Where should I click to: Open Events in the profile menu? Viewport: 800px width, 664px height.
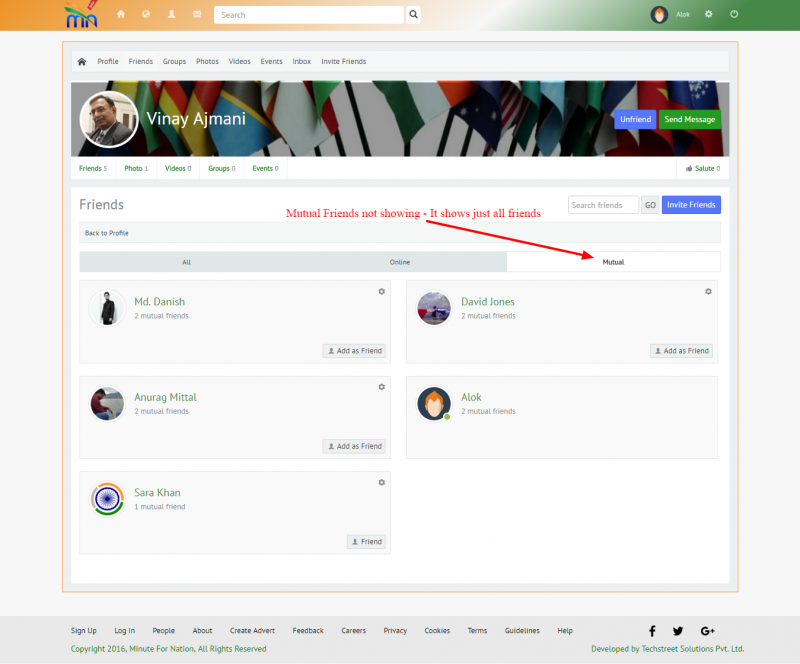click(271, 61)
